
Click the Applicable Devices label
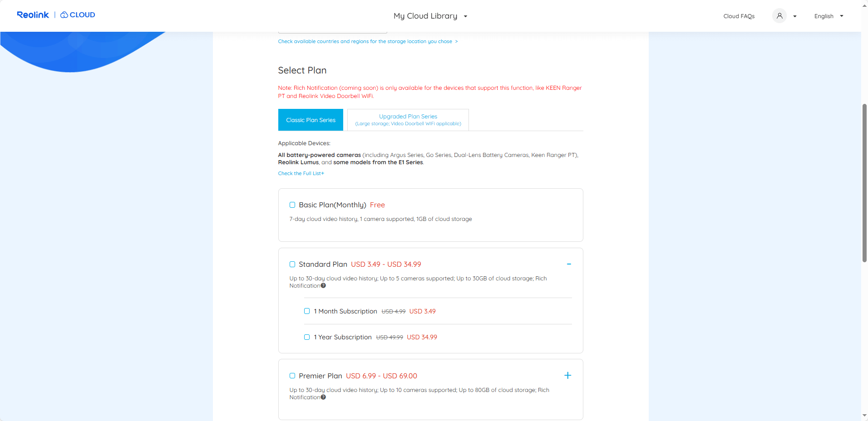tap(304, 143)
